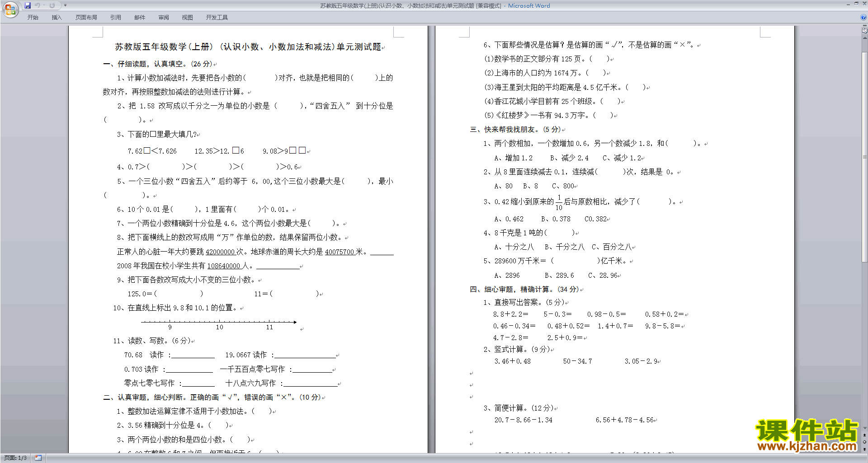Switch to 页面布局 tab
The height and width of the screenshot is (463, 868).
pos(86,18)
